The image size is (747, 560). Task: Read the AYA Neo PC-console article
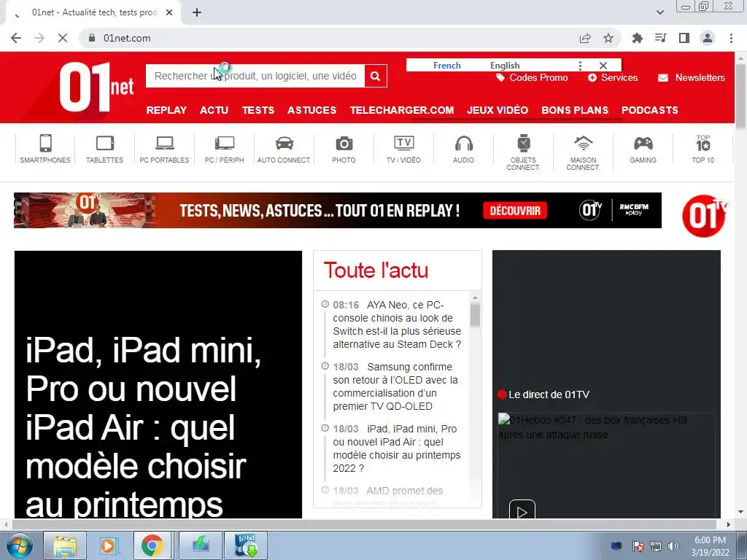397,324
